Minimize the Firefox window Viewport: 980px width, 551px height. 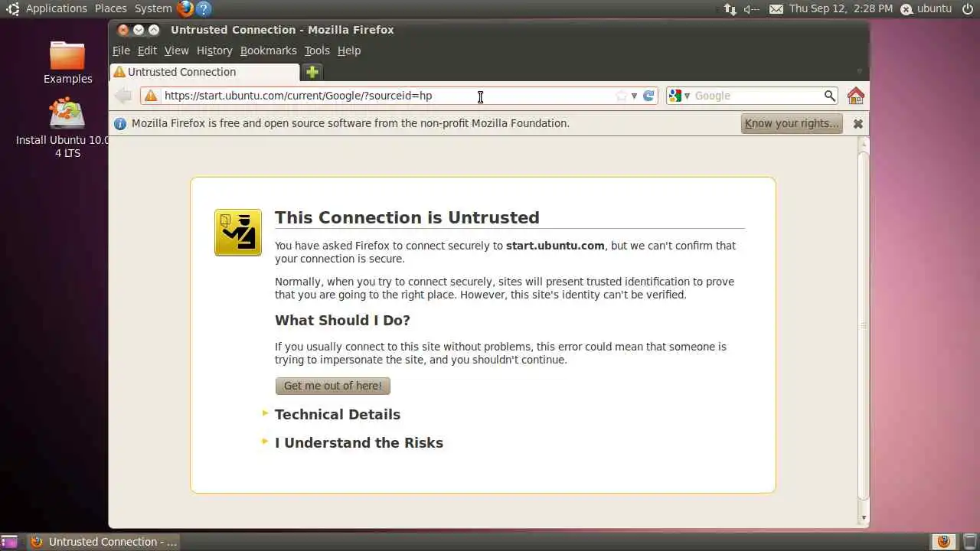pyautogui.click(x=139, y=30)
